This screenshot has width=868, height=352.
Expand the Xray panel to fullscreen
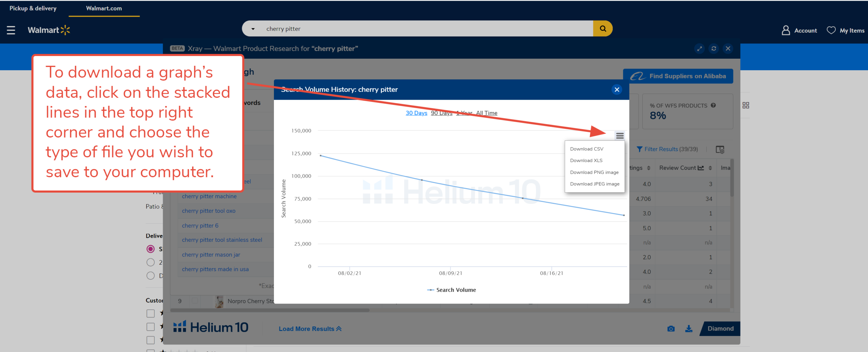[x=699, y=48]
